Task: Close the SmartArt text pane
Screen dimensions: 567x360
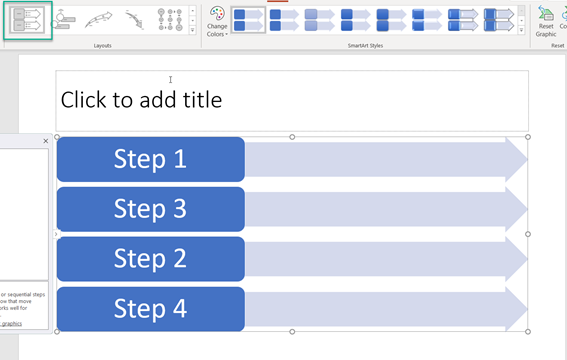Action: tap(46, 141)
